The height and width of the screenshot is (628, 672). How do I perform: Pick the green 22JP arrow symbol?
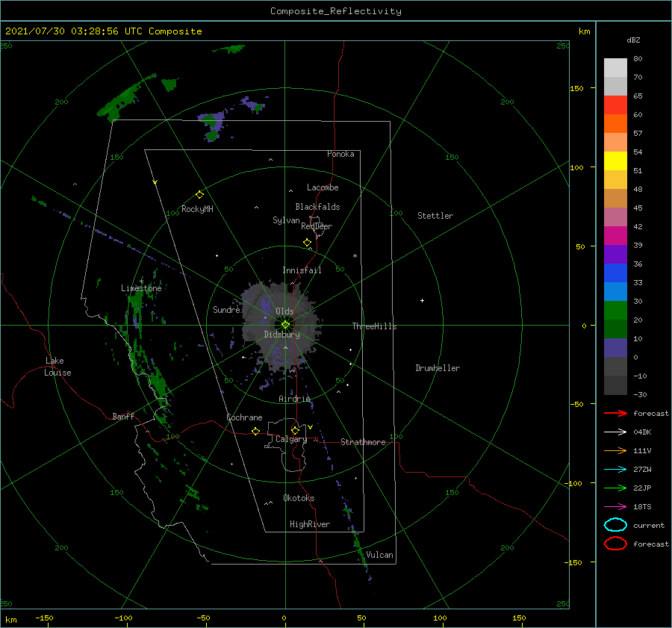point(615,488)
